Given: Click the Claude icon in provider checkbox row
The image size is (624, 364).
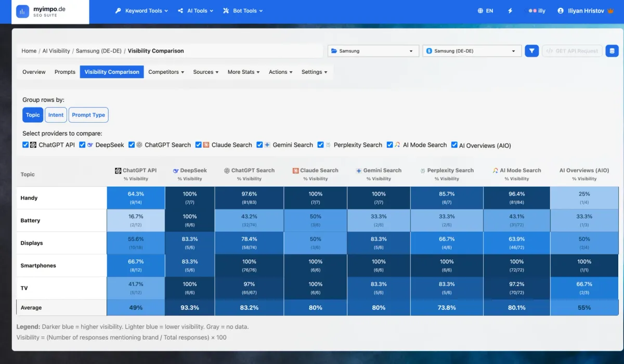Looking at the screenshot, I should [x=206, y=145].
